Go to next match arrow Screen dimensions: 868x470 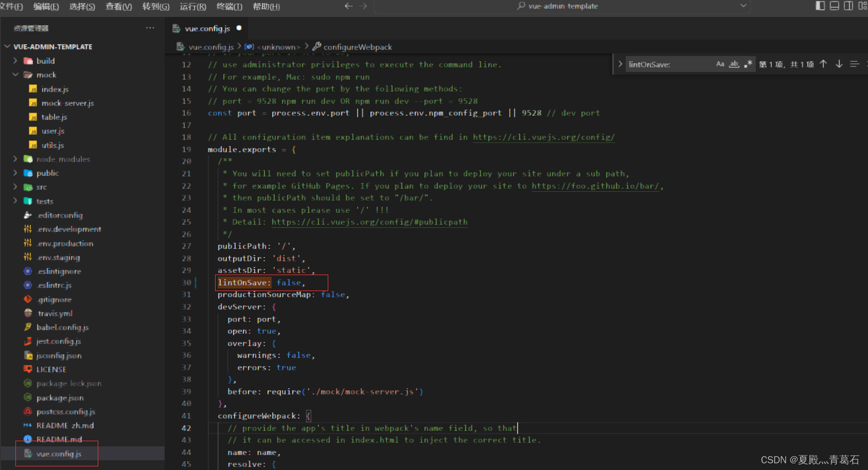[x=839, y=64]
